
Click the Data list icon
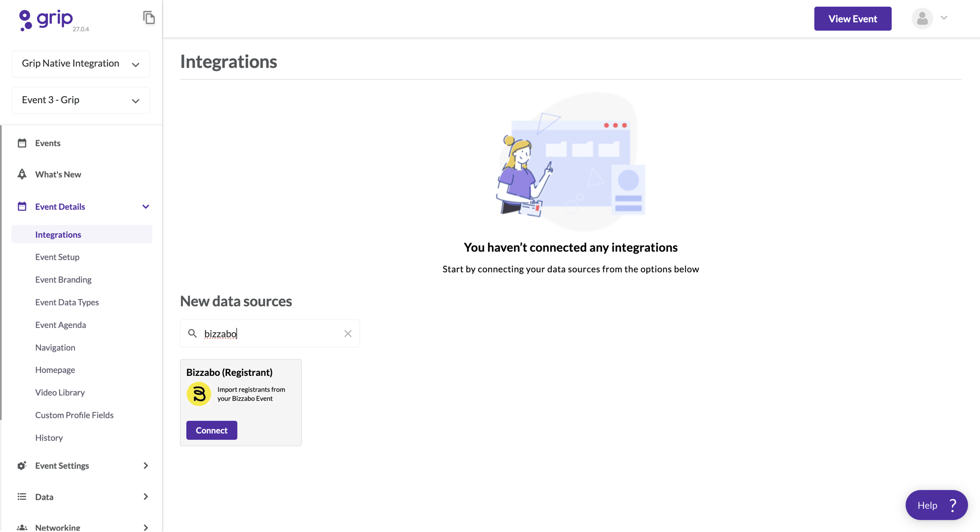tap(22, 496)
